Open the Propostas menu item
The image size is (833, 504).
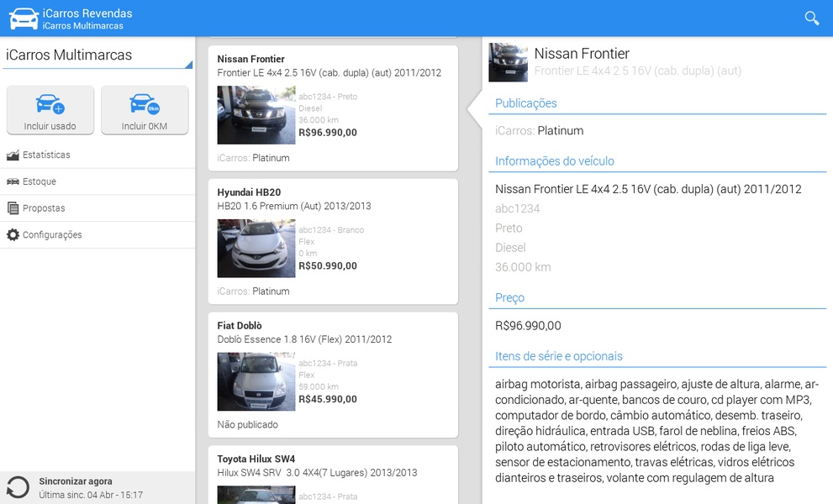click(x=98, y=208)
